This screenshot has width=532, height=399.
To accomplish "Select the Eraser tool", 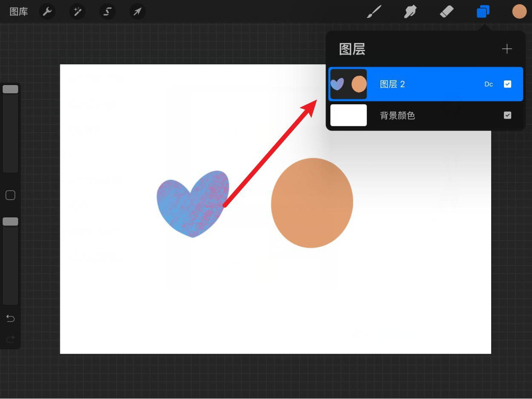I will pos(446,12).
